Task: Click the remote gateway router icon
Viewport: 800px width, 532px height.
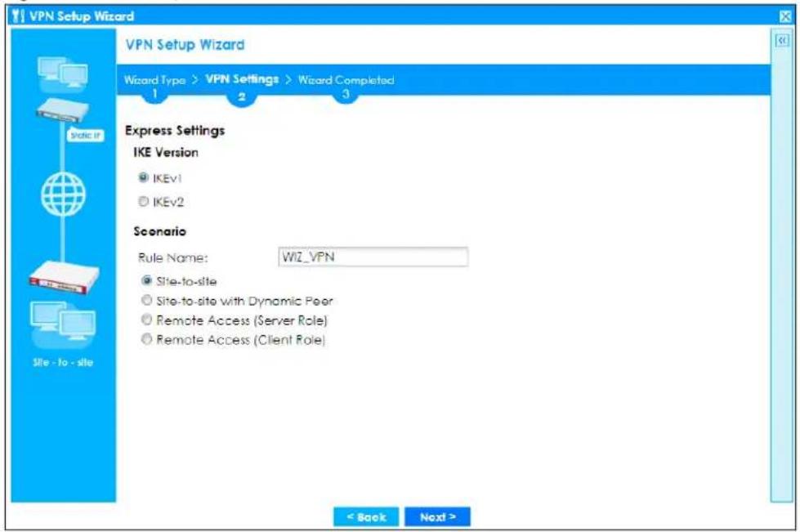Action: click(x=63, y=110)
